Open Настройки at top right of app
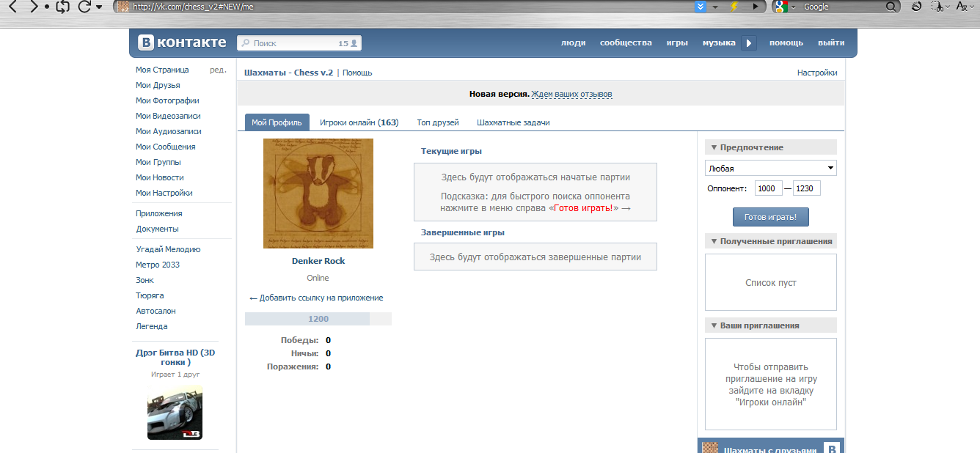The image size is (980, 453). click(817, 73)
